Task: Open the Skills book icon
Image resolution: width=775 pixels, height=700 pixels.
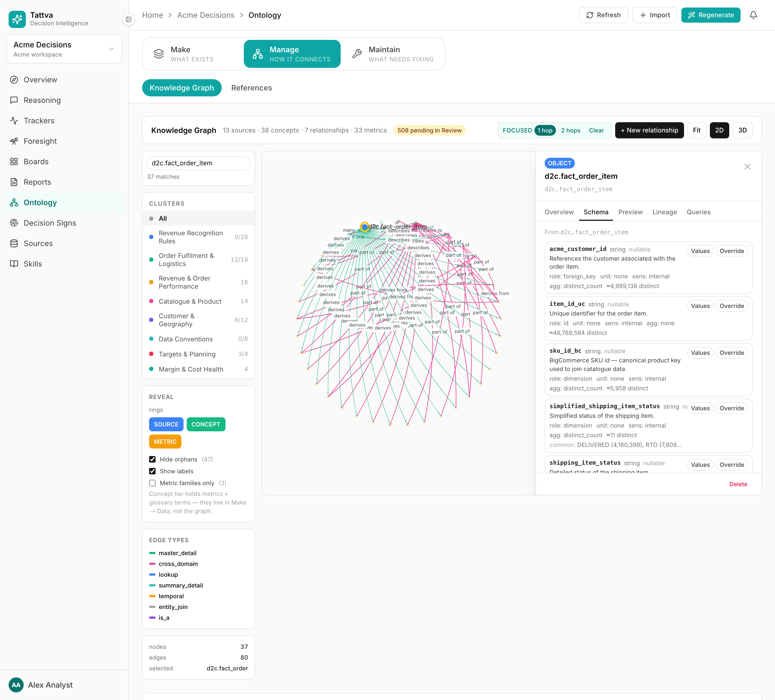Action: click(14, 264)
